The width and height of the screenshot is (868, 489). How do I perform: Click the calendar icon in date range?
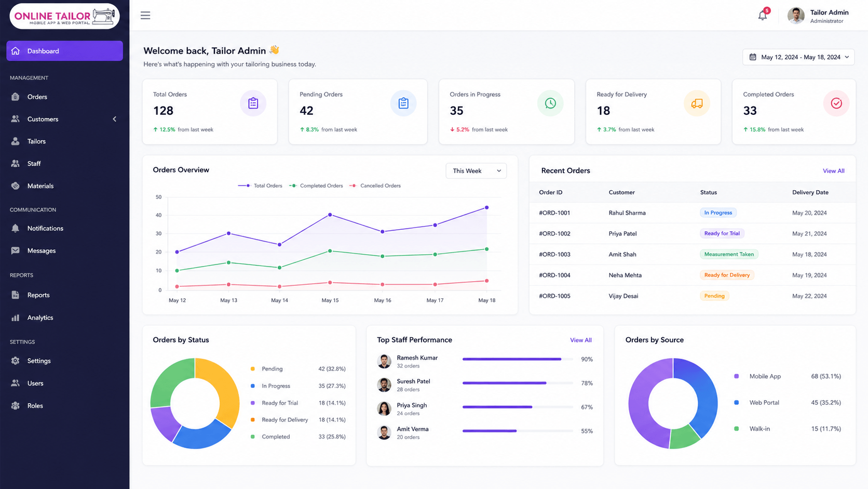[753, 57]
